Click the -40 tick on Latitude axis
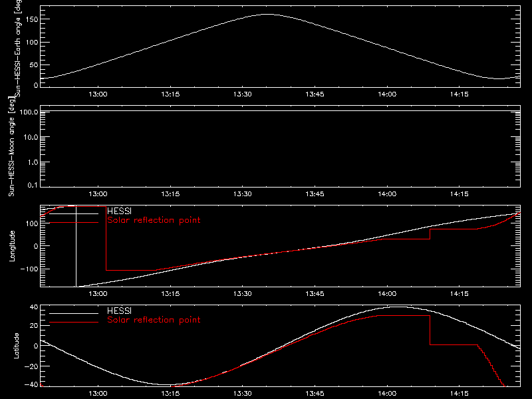The image size is (532, 399). (31, 385)
